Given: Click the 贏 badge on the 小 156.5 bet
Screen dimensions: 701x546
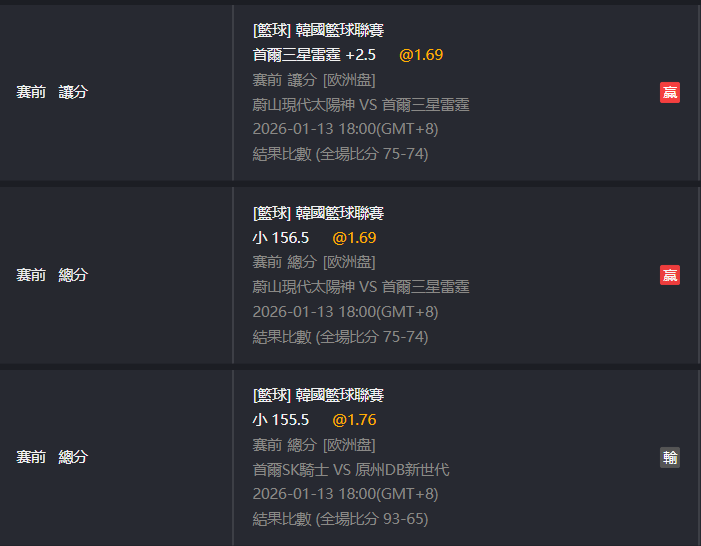Looking at the screenshot, I should (670, 275).
